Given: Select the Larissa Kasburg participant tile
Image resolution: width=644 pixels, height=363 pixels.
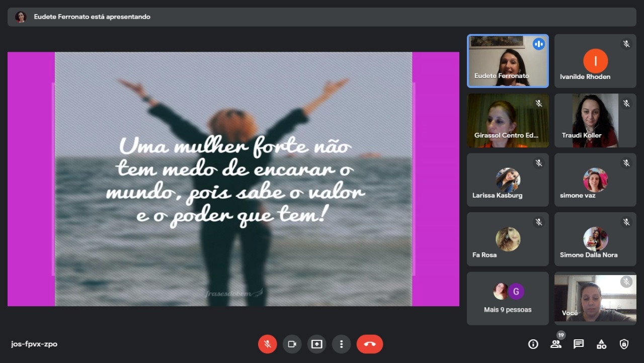Looking at the screenshot, I should [x=508, y=180].
